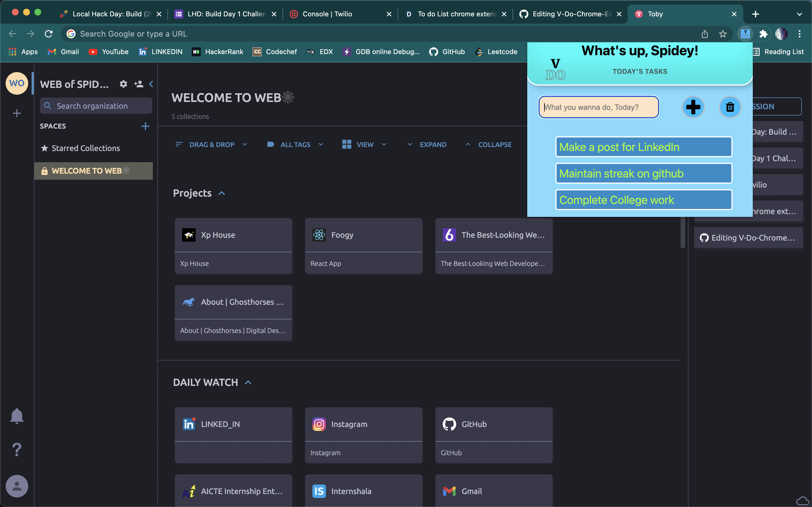Switch to the Console | Twilio tab
Screen dimensions: 812x507
tap(327, 14)
